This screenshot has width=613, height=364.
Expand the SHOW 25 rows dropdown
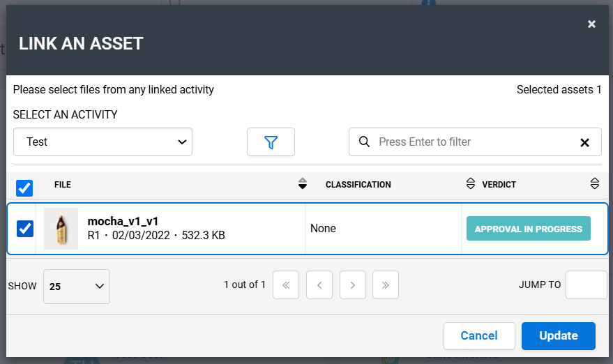pyautogui.click(x=77, y=287)
